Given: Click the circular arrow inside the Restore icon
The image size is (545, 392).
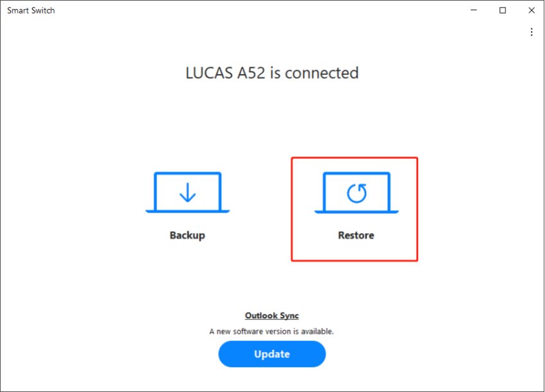Looking at the screenshot, I should coord(356,193).
